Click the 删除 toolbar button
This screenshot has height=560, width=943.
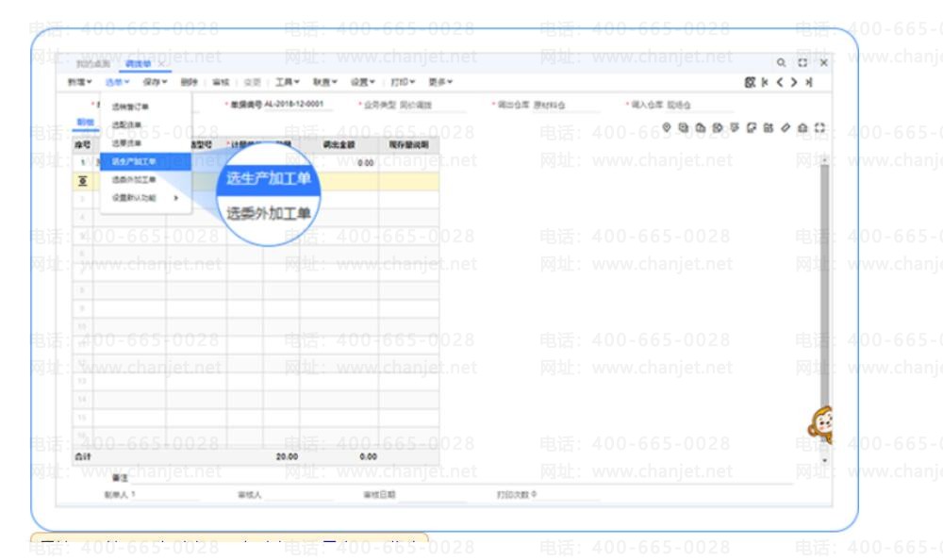(189, 82)
